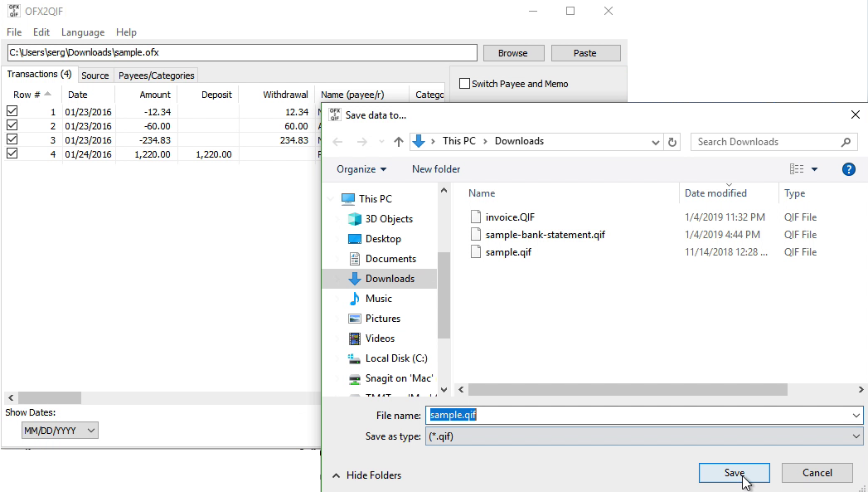
Task: Enable Switch Payee and Memo
Action: coord(465,84)
